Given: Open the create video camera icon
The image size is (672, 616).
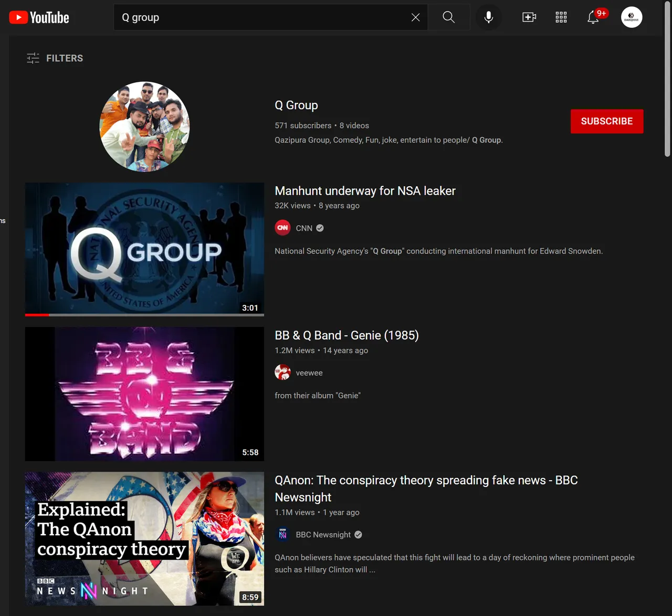Looking at the screenshot, I should click(529, 17).
